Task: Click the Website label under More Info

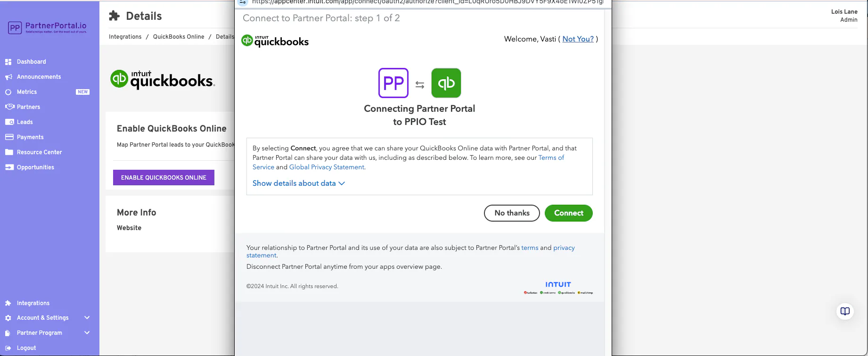Action: pos(129,228)
